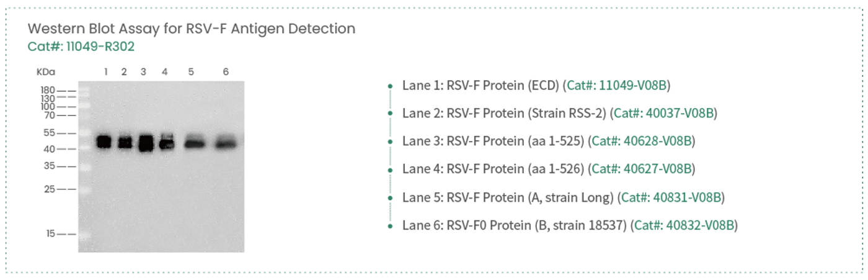Follow the Cat#: 40037-V08B link

[x=663, y=114]
